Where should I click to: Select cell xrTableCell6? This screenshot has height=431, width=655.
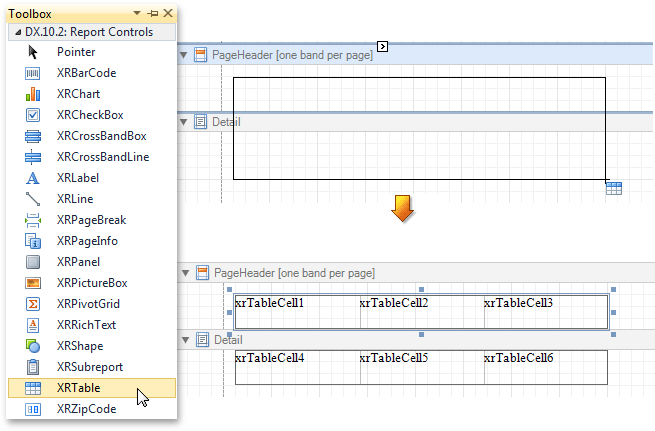point(546,367)
